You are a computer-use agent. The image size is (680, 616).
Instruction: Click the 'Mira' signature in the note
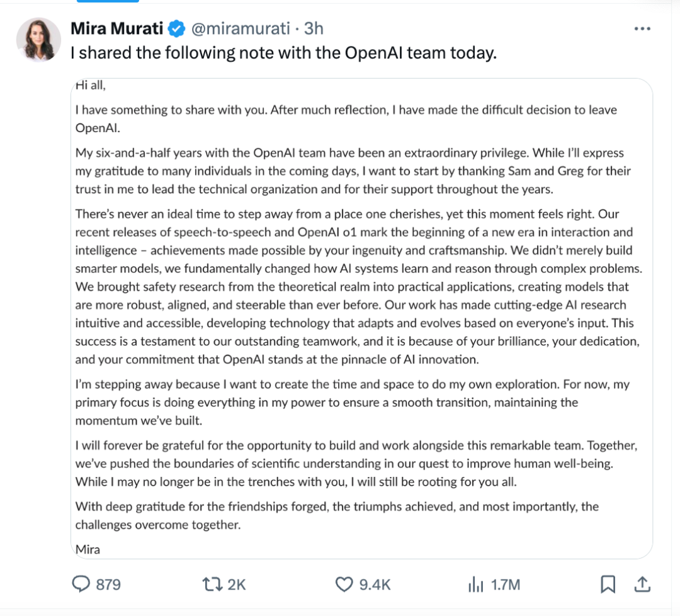tap(88, 549)
